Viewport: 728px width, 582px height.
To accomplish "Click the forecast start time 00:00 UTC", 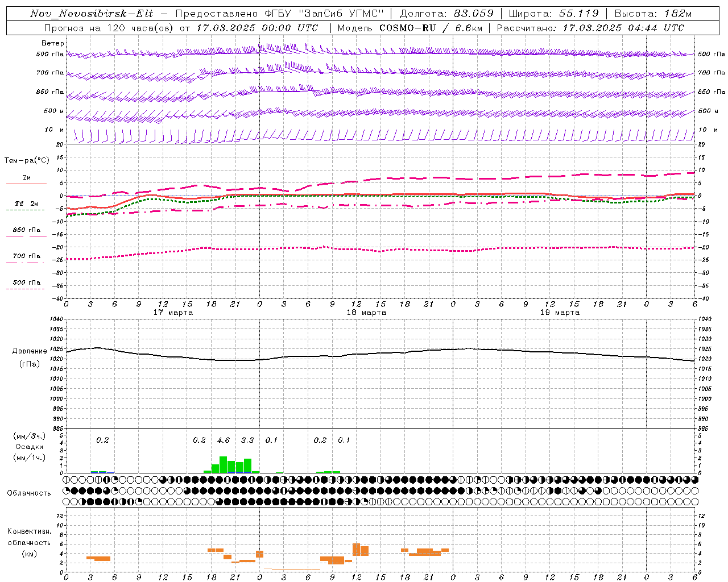I will (x=289, y=28).
